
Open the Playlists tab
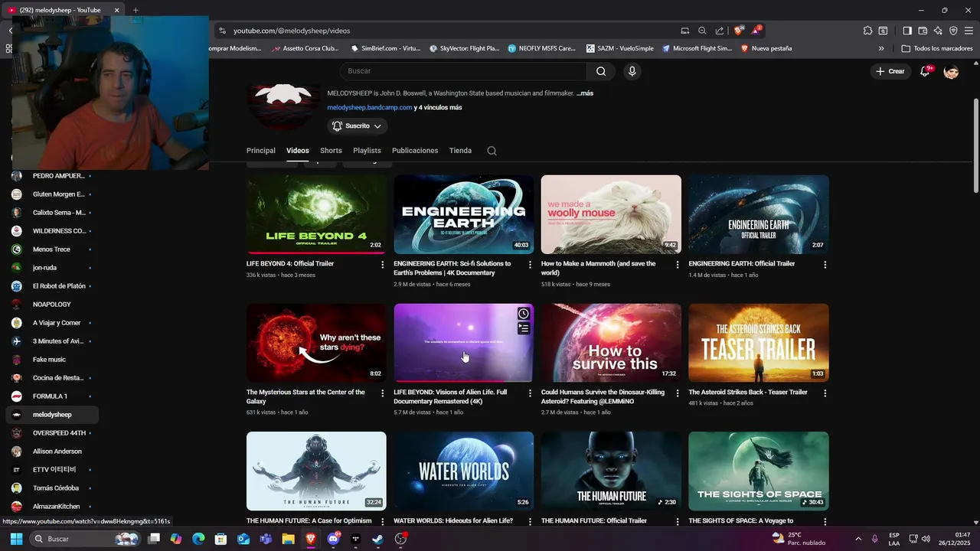point(367,151)
